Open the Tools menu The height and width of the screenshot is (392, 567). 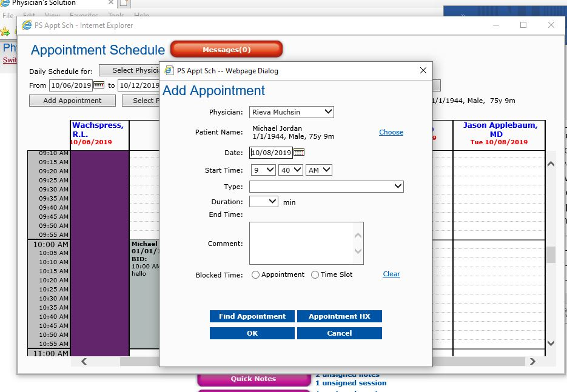[x=116, y=15]
